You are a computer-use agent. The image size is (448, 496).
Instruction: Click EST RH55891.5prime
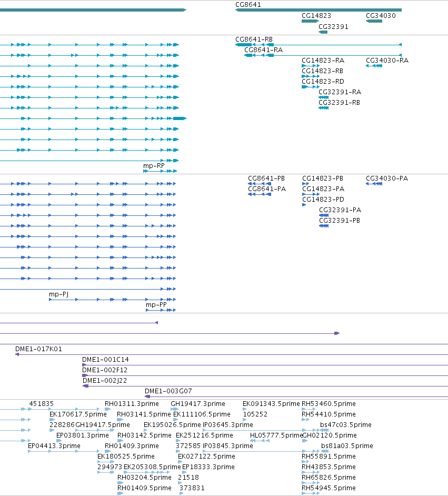328,456
